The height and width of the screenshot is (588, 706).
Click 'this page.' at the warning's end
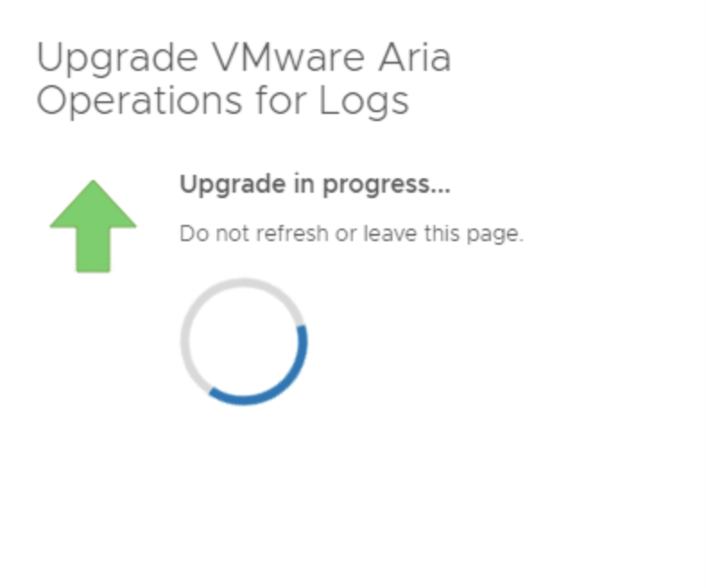[474, 234]
